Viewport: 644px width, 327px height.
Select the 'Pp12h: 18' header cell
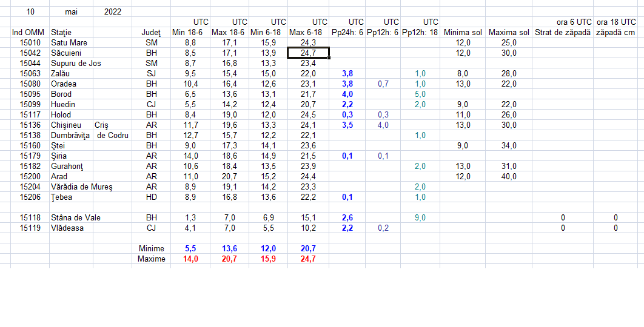pos(420,33)
